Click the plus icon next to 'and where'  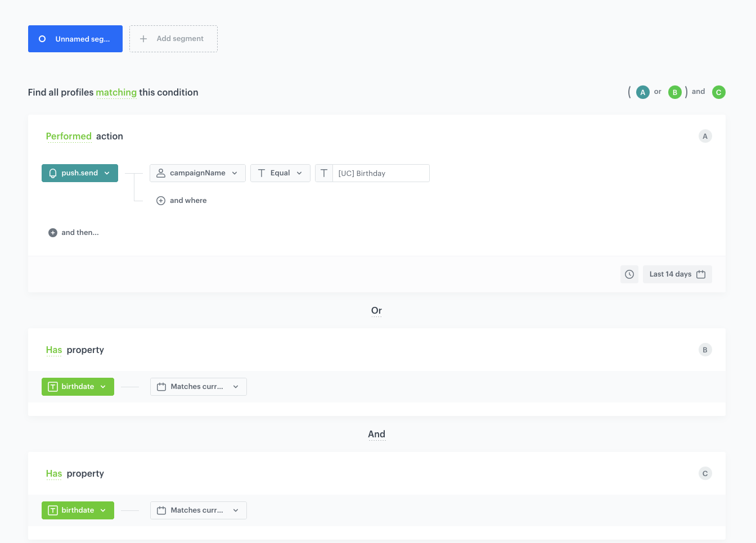click(x=161, y=201)
